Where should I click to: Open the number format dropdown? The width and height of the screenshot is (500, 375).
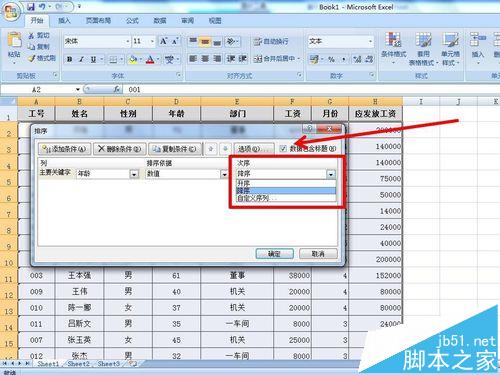pos(370,41)
